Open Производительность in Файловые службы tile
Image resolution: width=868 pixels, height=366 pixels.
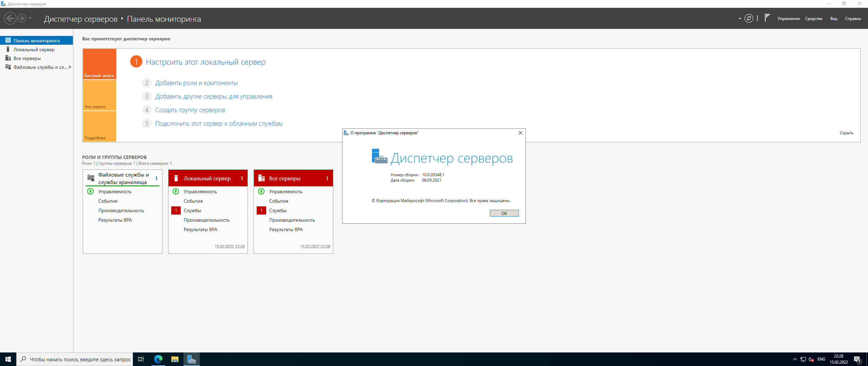pos(121,210)
